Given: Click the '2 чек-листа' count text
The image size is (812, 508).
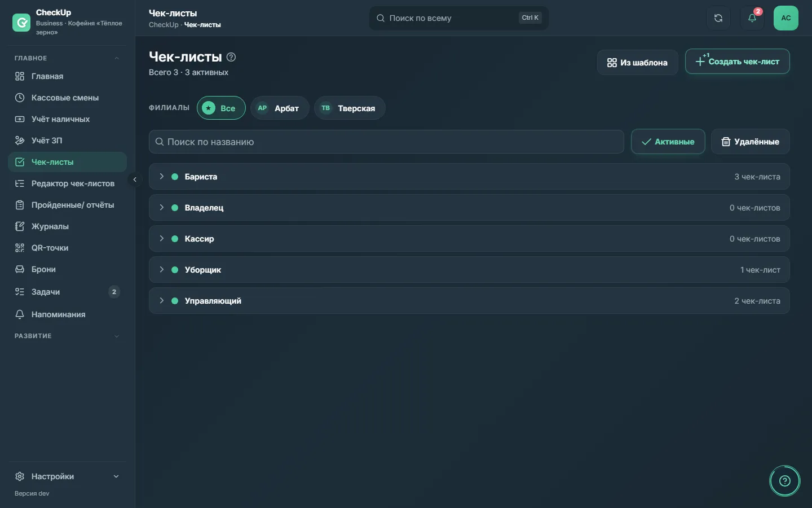Looking at the screenshot, I should (757, 301).
